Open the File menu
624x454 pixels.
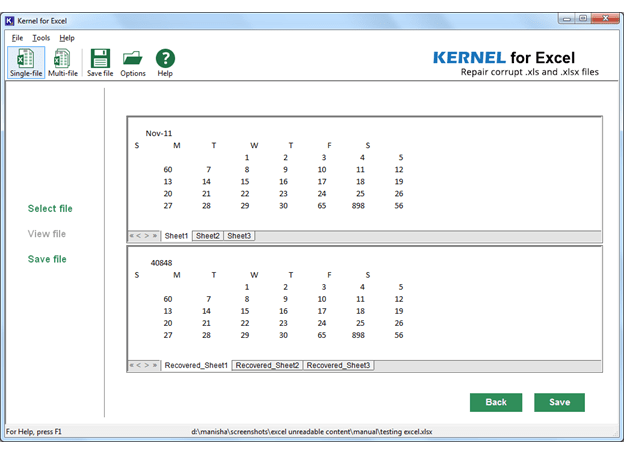(x=17, y=38)
